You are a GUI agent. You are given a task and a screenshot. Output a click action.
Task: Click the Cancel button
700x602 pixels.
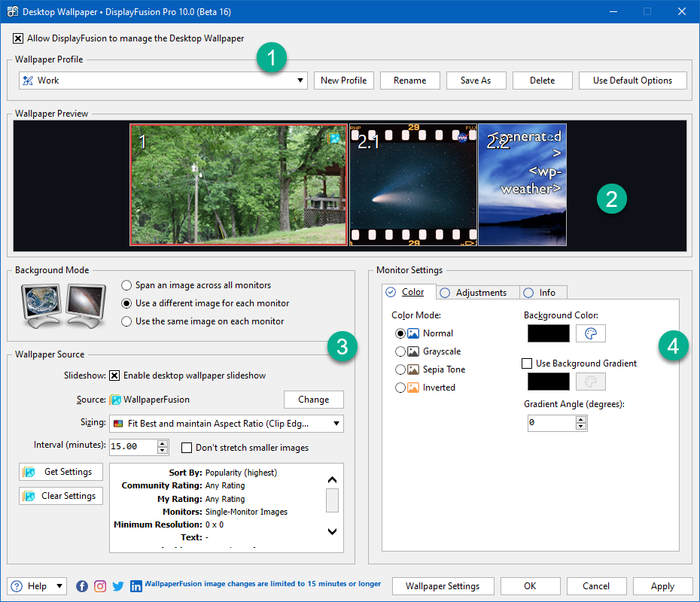[596, 586]
